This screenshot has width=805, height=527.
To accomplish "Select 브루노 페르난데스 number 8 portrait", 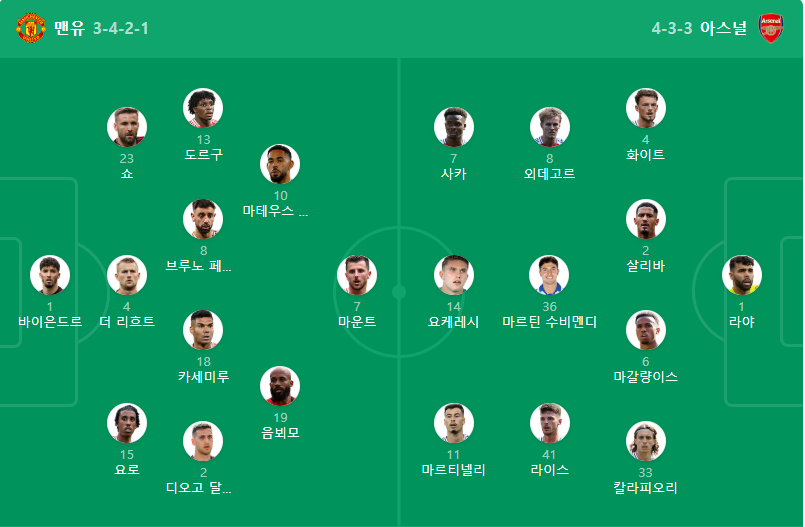I will [203, 219].
